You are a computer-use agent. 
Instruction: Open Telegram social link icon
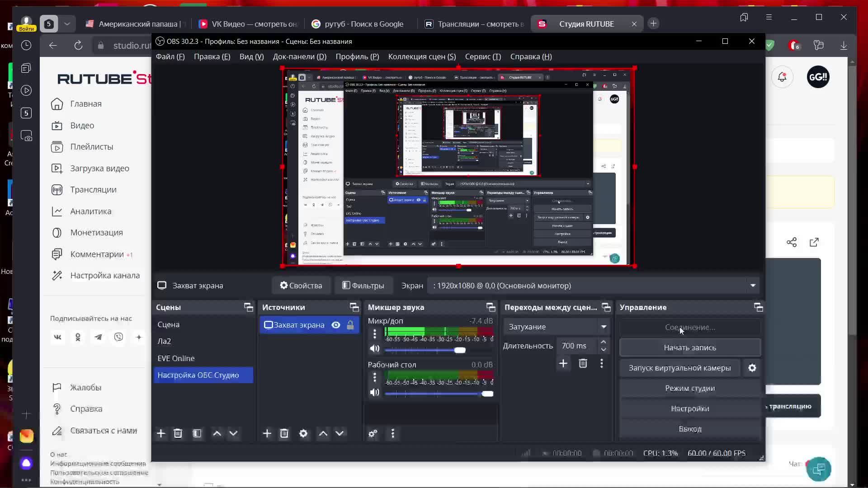coord(98,338)
